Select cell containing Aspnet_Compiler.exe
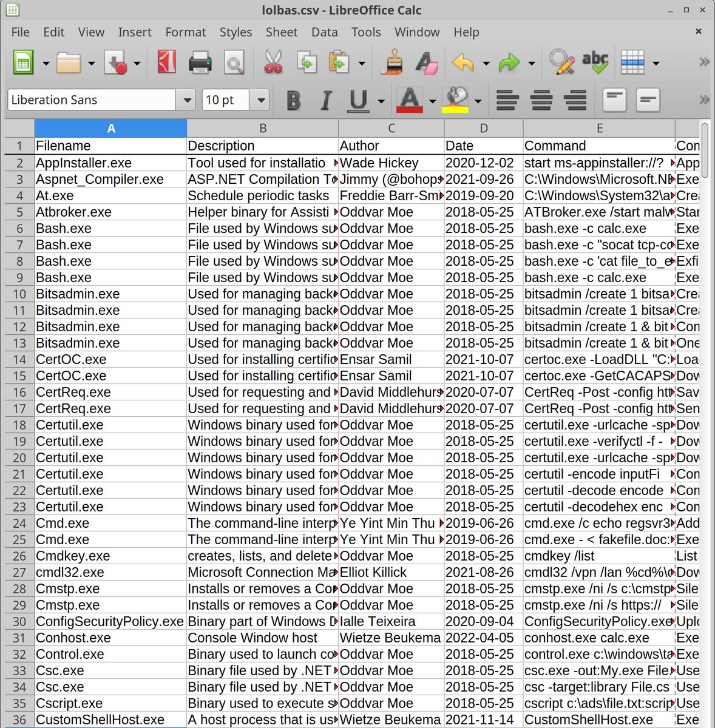715x728 pixels. (110, 180)
